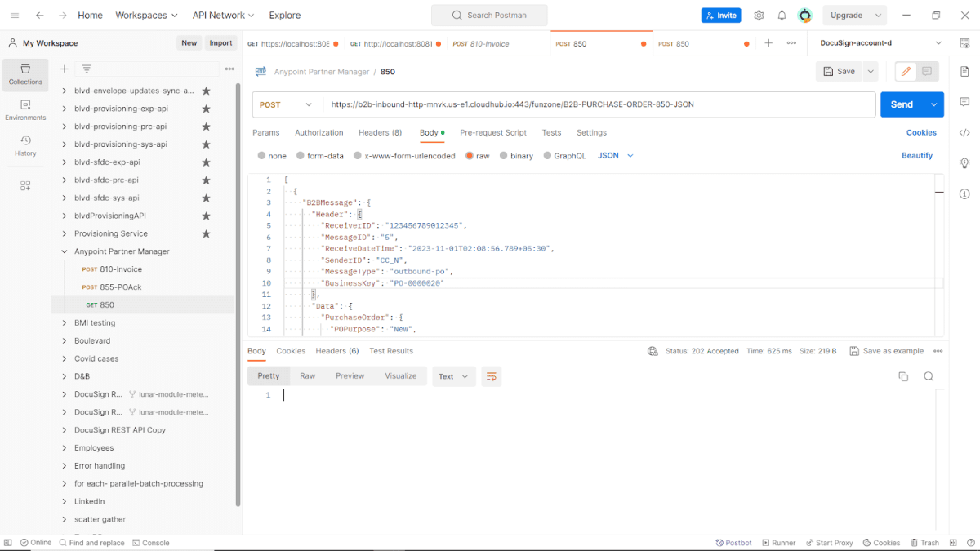Open the Related requests lightbulb icon
Screen dimensions: 980x551
pyautogui.click(x=964, y=163)
